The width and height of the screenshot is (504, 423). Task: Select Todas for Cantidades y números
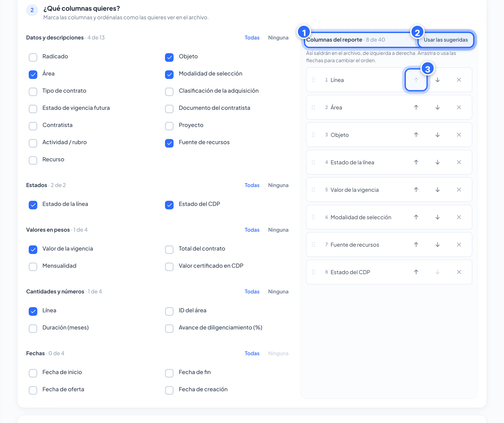pos(252,292)
